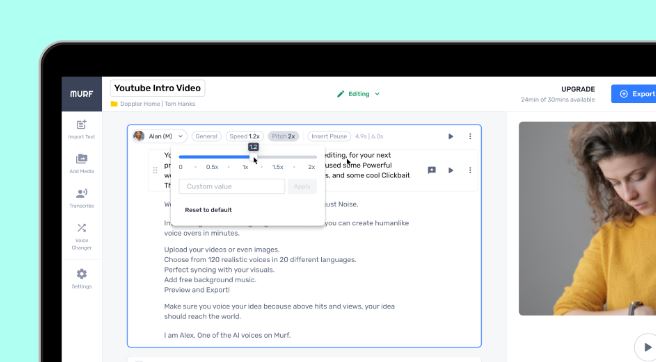Screen dimensions: 656x362
Task: Open the Speed 1.2x pill
Action: [x=244, y=136]
